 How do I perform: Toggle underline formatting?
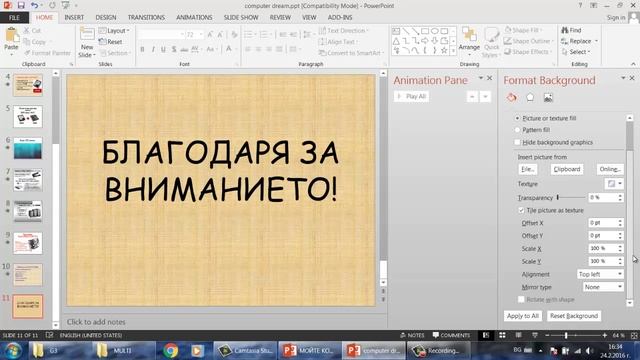tap(163, 49)
